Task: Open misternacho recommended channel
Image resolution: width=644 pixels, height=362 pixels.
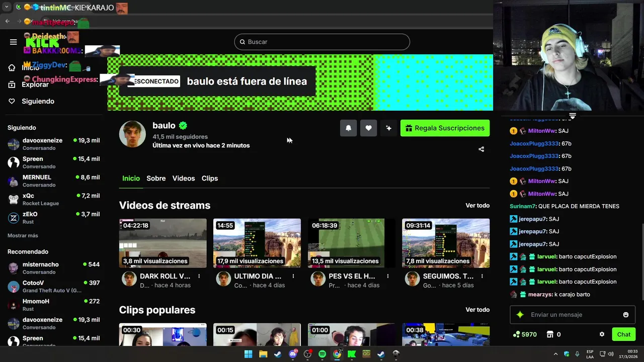Action: pyautogui.click(x=53, y=268)
